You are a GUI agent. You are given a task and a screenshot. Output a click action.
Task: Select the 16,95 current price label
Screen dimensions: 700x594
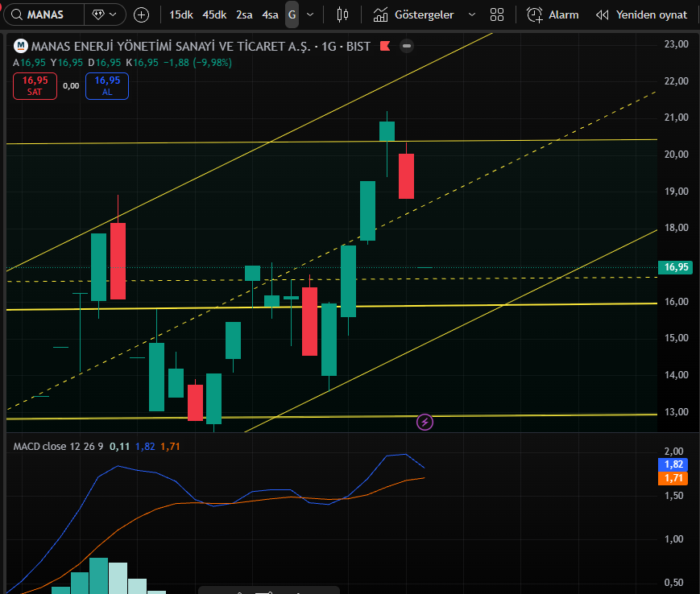[676, 267]
